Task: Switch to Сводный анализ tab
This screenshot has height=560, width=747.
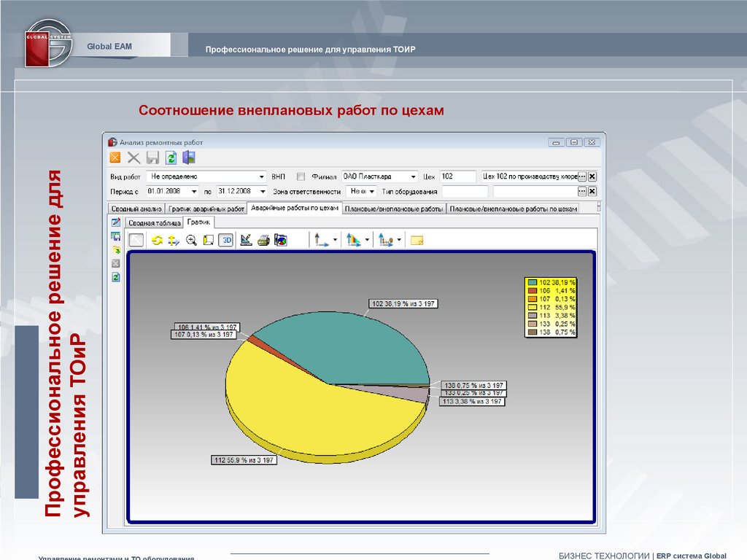Action: pyautogui.click(x=136, y=209)
